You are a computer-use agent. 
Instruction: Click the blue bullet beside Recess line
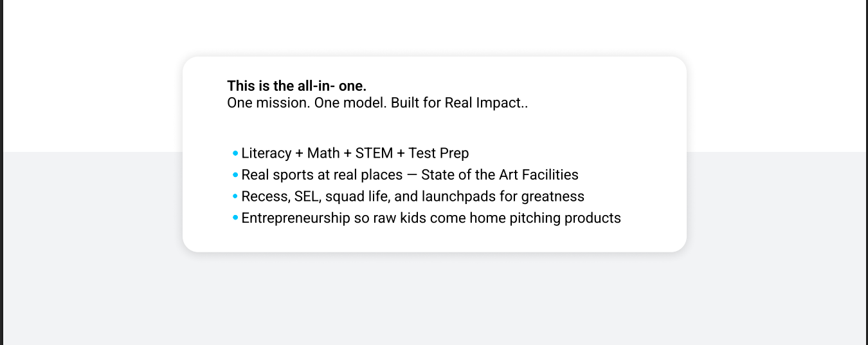(x=235, y=196)
